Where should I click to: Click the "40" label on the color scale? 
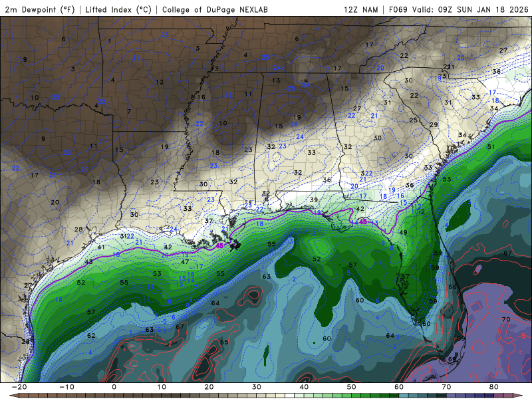[x=304, y=387]
